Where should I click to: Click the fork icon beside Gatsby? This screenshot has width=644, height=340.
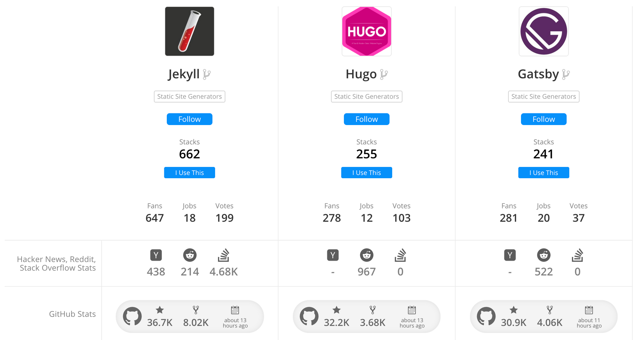tap(566, 74)
